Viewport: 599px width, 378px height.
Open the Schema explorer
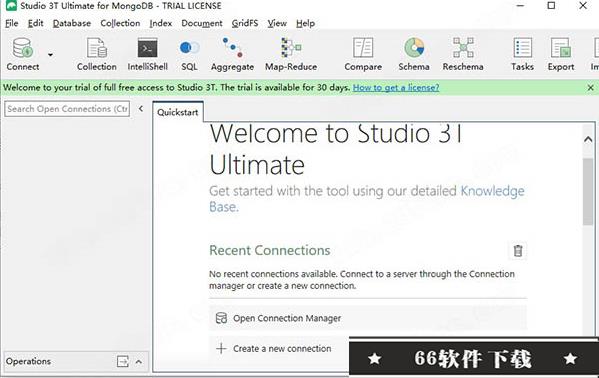point(414,54)
